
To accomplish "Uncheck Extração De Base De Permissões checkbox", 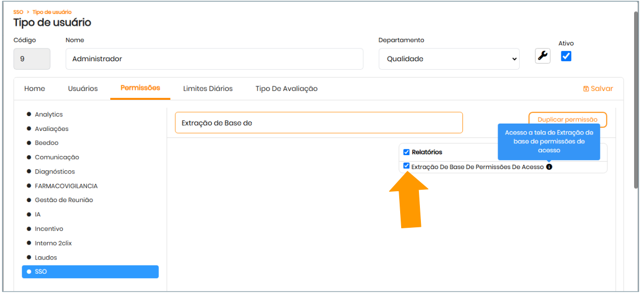I will (407, 166).
